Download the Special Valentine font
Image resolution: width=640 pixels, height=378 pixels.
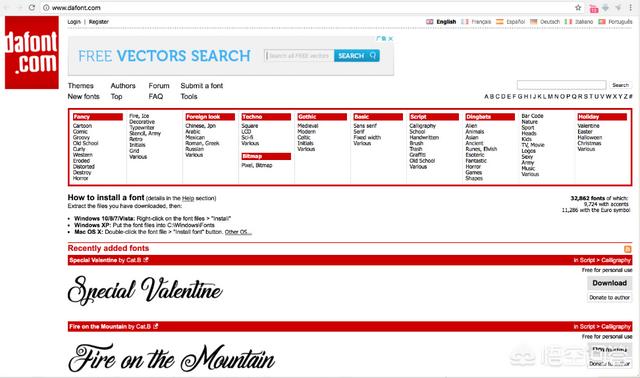609,283
